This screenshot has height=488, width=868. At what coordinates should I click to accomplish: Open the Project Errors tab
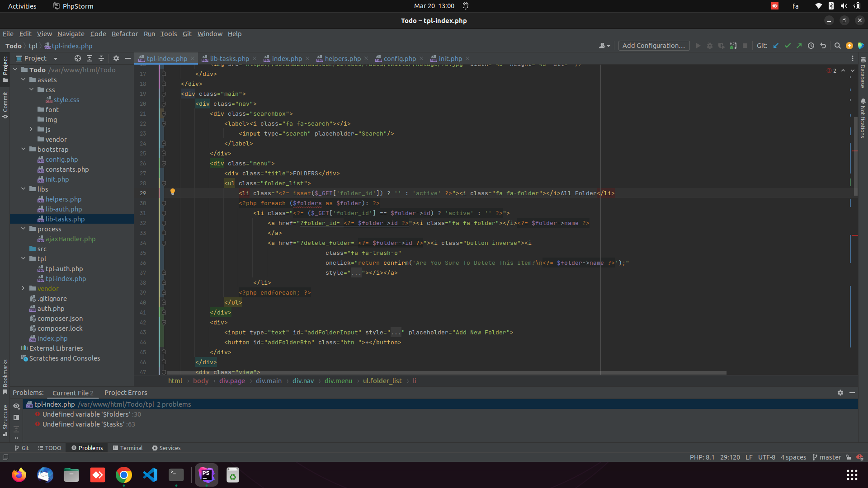pyautogui.click(x=126, y=393)
